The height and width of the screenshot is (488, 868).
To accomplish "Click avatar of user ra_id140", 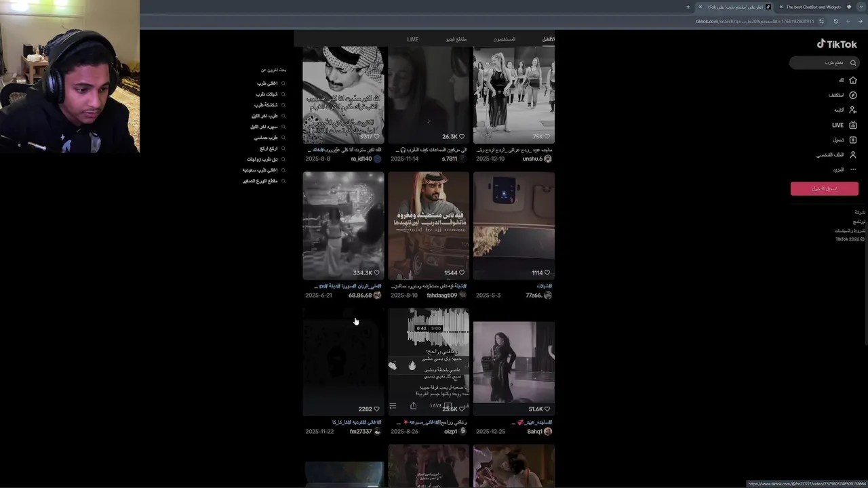I will coord(377,159).
